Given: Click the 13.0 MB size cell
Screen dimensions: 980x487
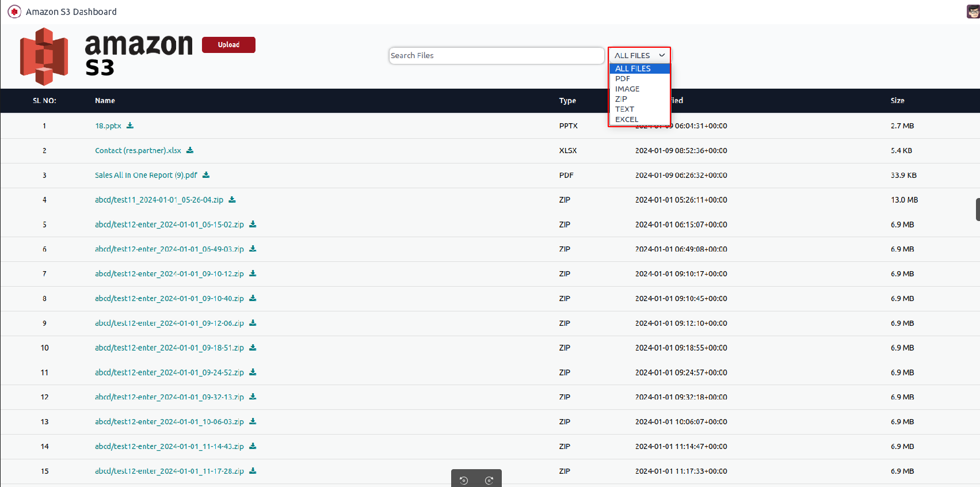Looking at the screenshot, I should pyautogui.click(x=905, y=200).
